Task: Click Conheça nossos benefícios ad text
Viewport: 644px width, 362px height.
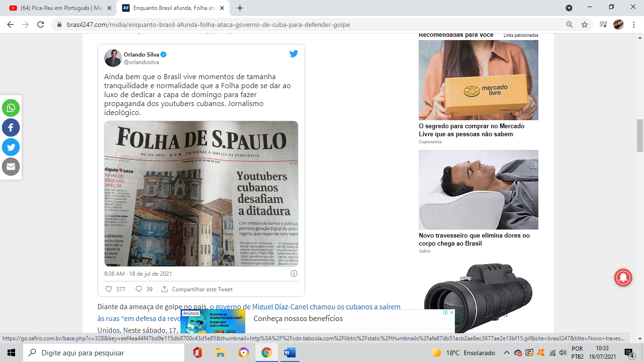Action: click(x=298, y=318)
